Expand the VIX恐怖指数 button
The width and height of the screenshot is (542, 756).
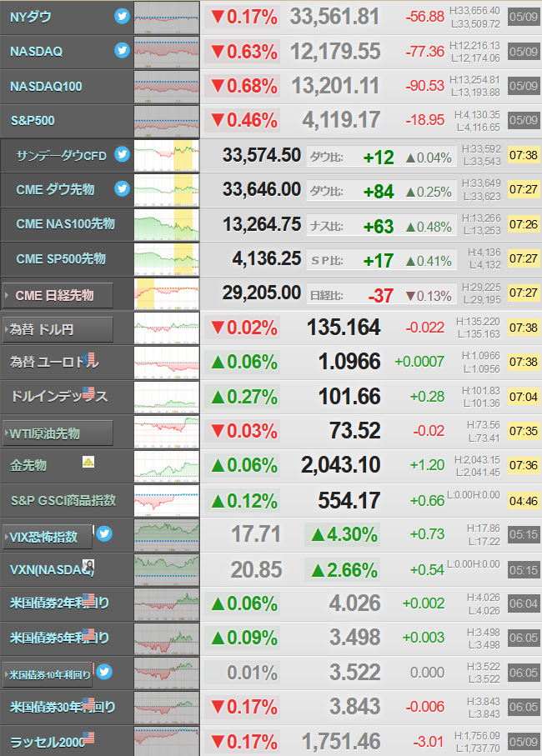click(48, 537)
